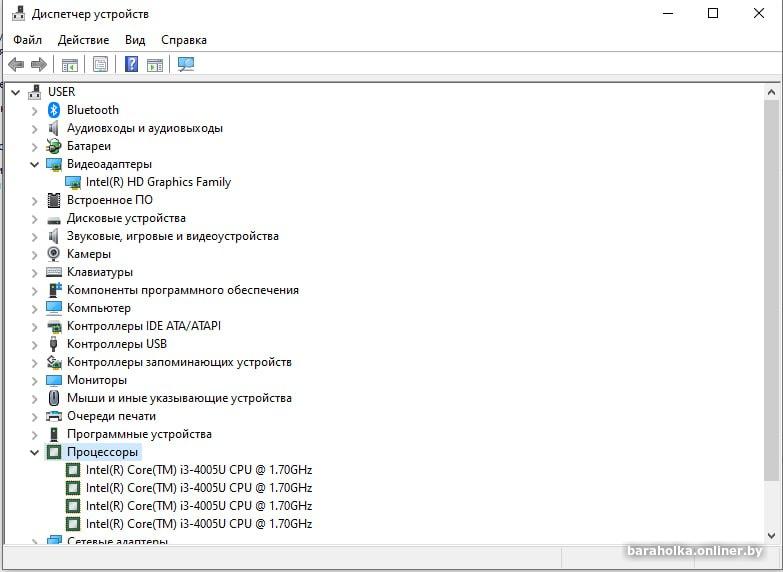Click the vertical scrollbar thumb
The width and height of the screenshot is (783, 572).
[771, 291]
